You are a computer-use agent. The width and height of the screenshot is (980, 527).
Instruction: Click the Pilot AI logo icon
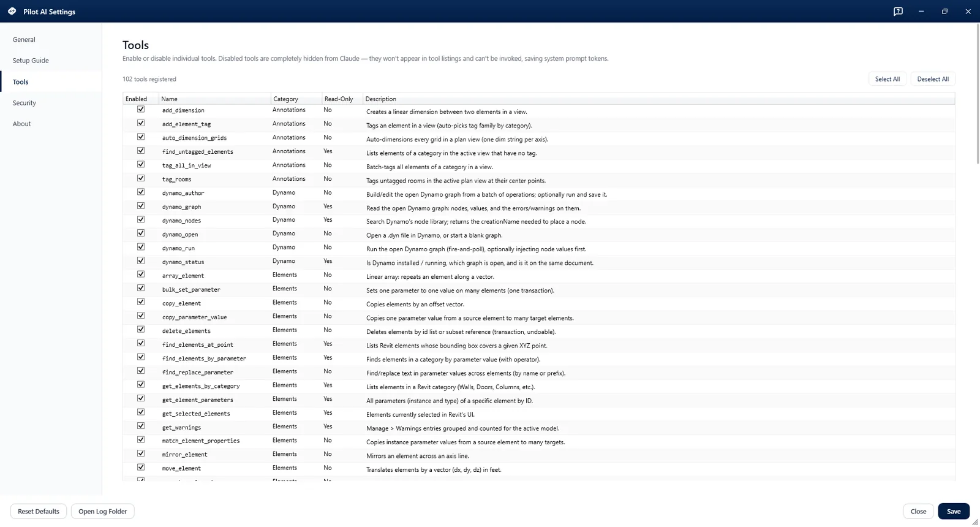(12, 11)
